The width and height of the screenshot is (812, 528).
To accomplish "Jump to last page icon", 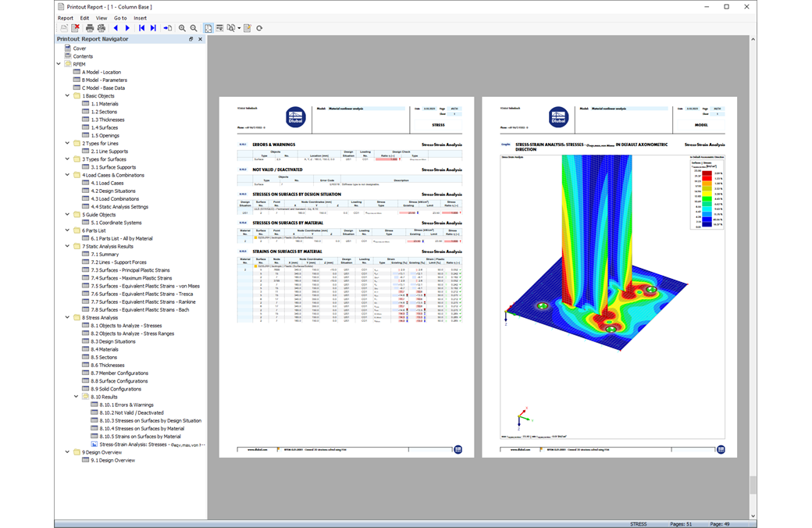I will pyautogui.click(x=153, y=28).
